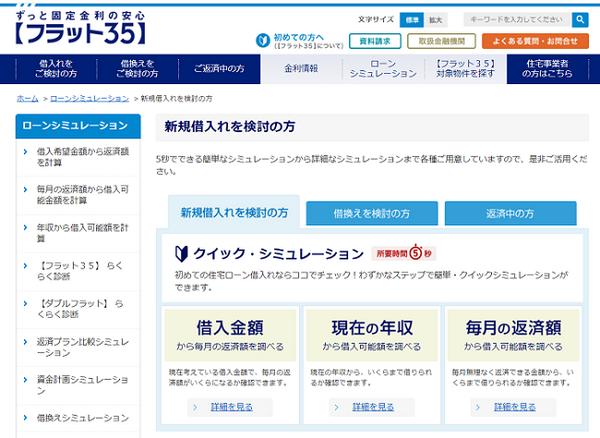This screenshot has height=438, width=600.
Task: Click the beginner leaf icon beside 初めての方へ
Action: coord(263,40)
